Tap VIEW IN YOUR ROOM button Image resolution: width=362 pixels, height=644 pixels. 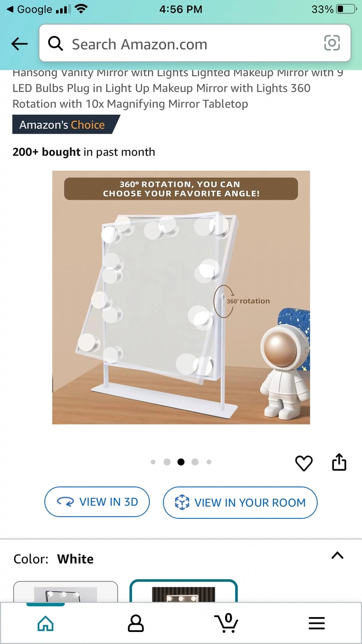(x=240, y=503)
